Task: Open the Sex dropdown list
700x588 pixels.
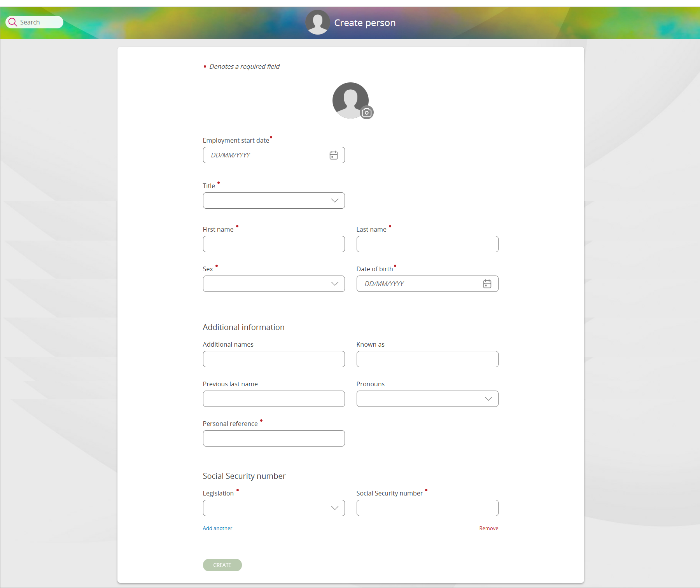Action: [274, 284]
